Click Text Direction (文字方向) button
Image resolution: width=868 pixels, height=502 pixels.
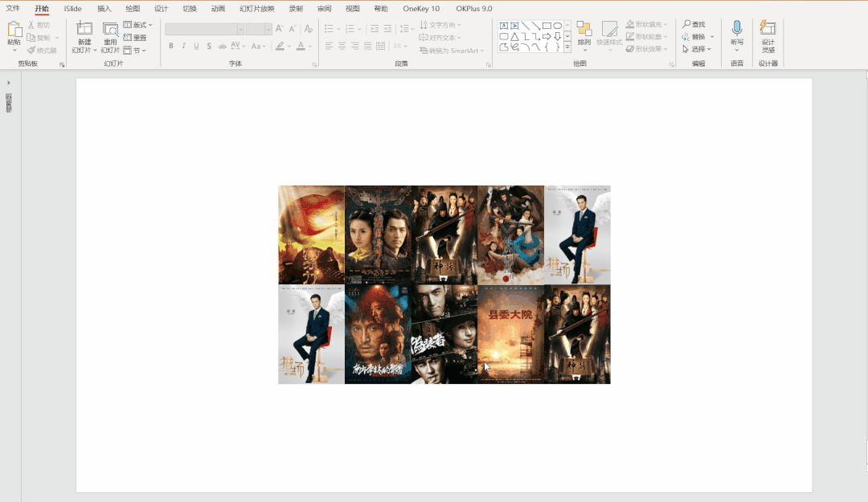click(x=440, y=25)
